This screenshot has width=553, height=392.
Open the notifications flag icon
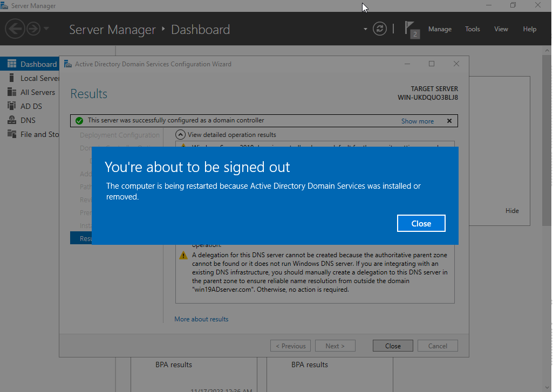coord(411,29)
